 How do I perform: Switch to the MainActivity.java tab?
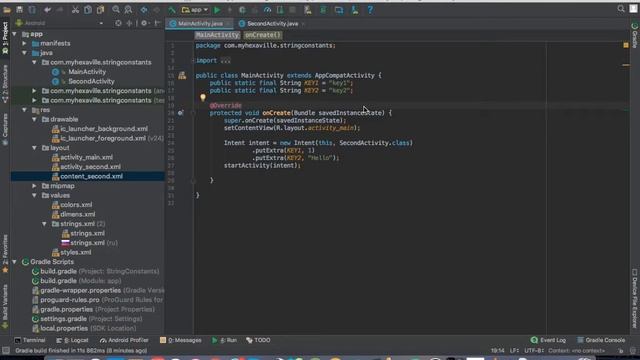pyautogui.click(x=200, y=24)
